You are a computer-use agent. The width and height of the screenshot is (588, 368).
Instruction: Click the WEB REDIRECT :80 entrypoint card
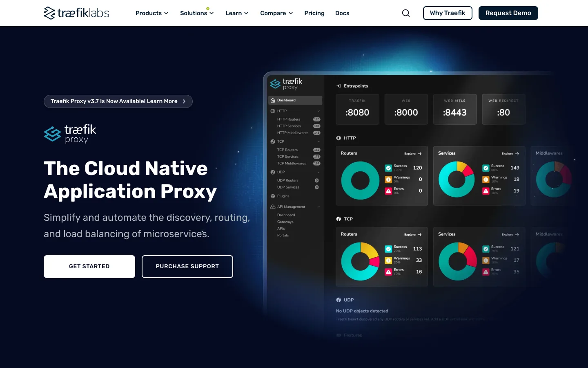point(503,109)
